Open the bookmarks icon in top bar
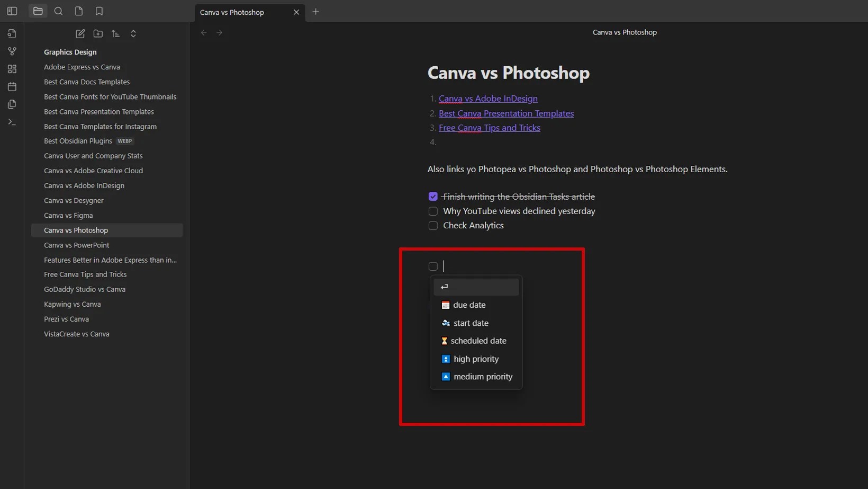 99,11
